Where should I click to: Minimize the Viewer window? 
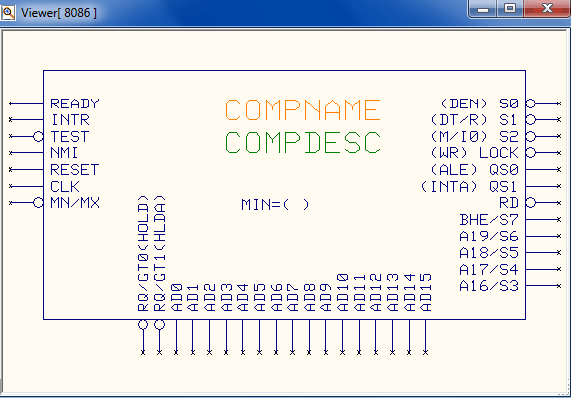pyautogui.click(x=483, y=8)
